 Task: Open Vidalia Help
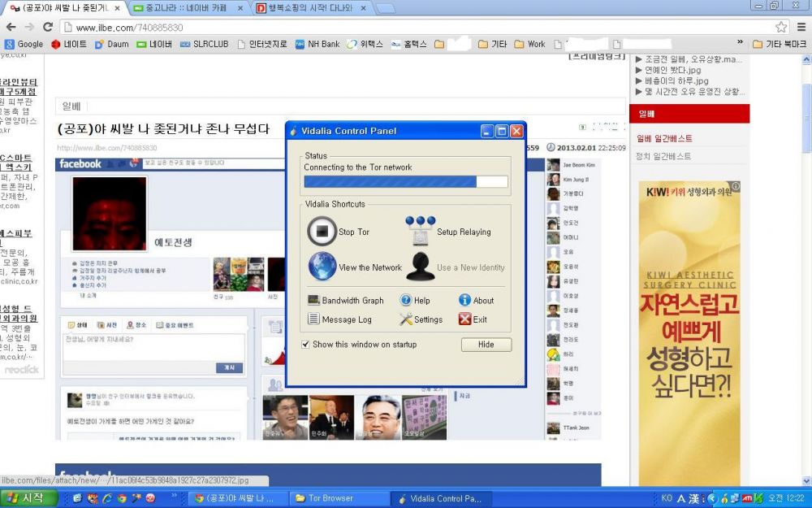coord(415,300)
